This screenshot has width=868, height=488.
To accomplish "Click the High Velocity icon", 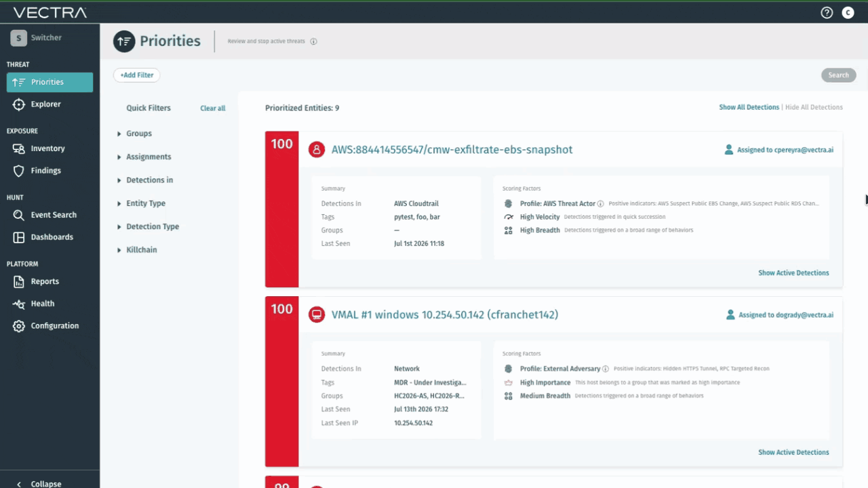I will pos(508,217).
